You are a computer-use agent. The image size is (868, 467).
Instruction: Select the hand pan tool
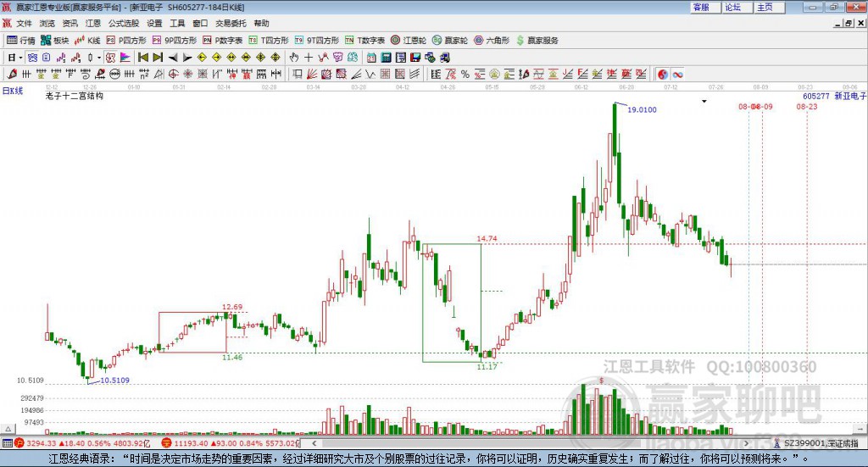coord(294,58)
